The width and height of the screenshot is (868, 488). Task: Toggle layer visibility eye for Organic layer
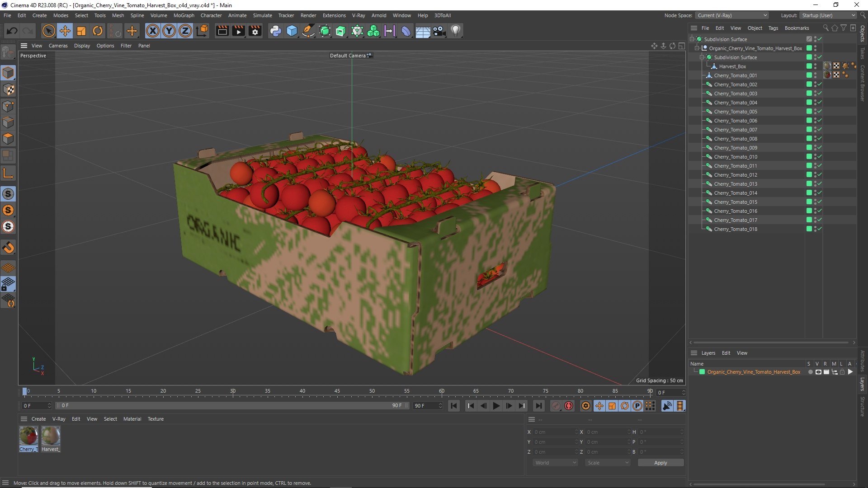tap(818, 372)
